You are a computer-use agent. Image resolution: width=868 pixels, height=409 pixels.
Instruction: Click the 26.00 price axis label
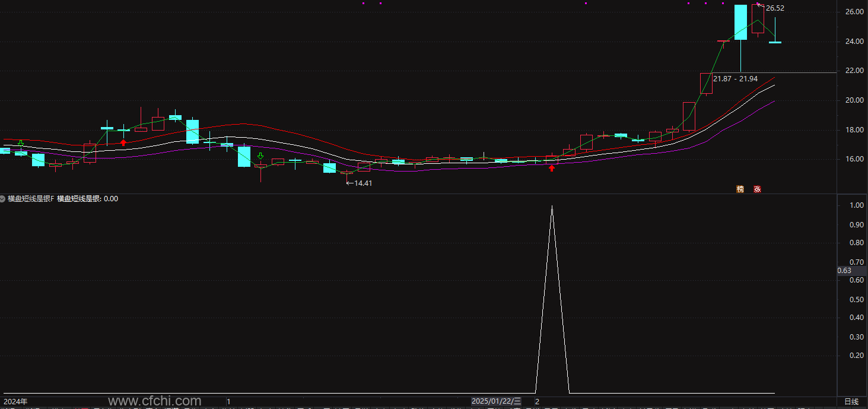click(x=854, y=12)
